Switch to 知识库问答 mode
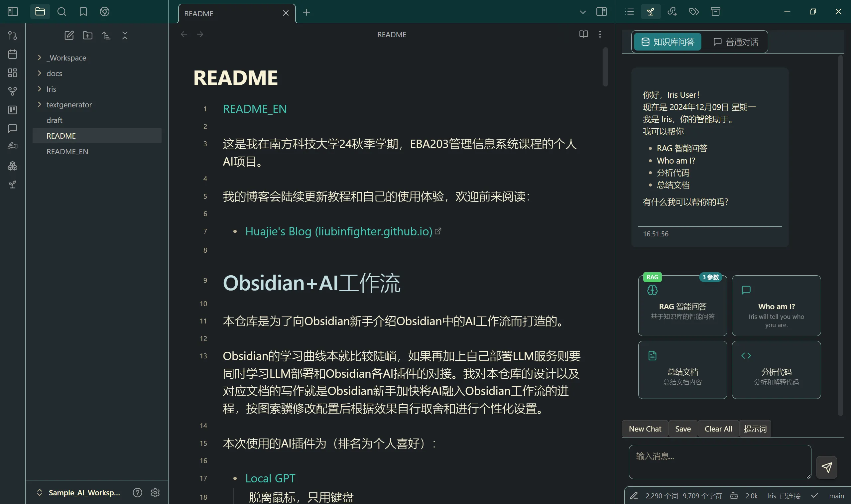 (668, 42)
